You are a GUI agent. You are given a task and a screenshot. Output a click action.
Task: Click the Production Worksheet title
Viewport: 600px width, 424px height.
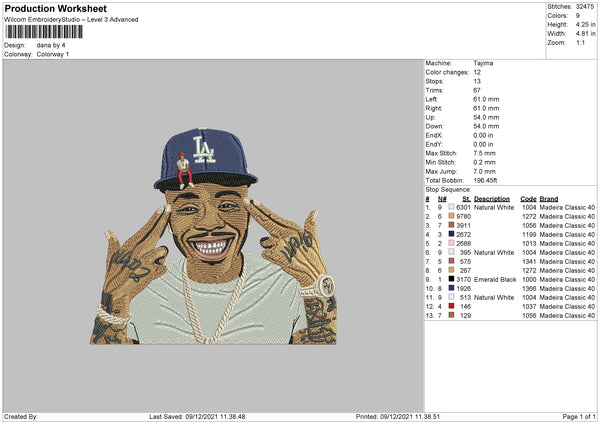[55, 8]
